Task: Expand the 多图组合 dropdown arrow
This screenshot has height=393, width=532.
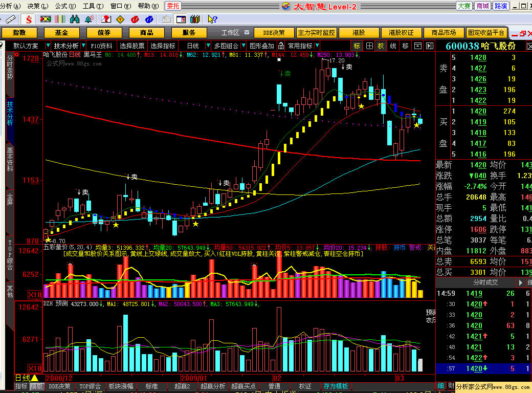Action: click(243, 46)
